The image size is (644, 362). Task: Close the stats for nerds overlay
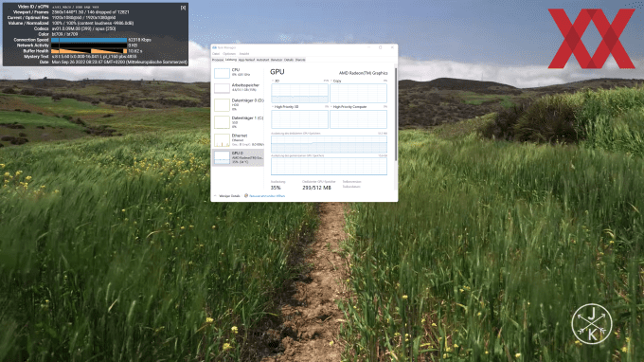183,8
